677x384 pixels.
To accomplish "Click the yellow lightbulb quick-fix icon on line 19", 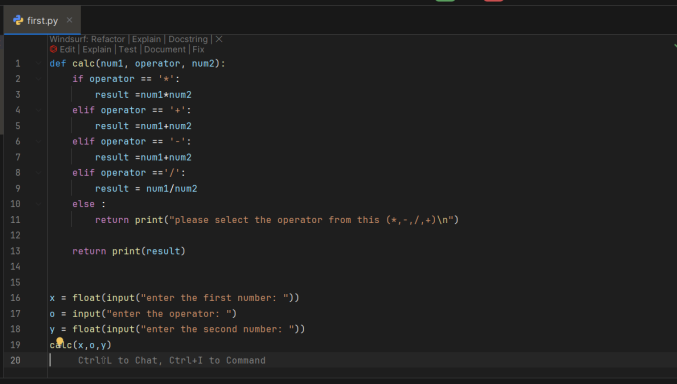I will pos(60,341).
